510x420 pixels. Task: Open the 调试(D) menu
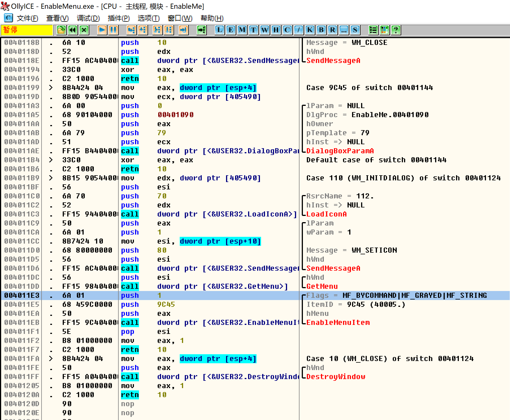tap(88, 18)
